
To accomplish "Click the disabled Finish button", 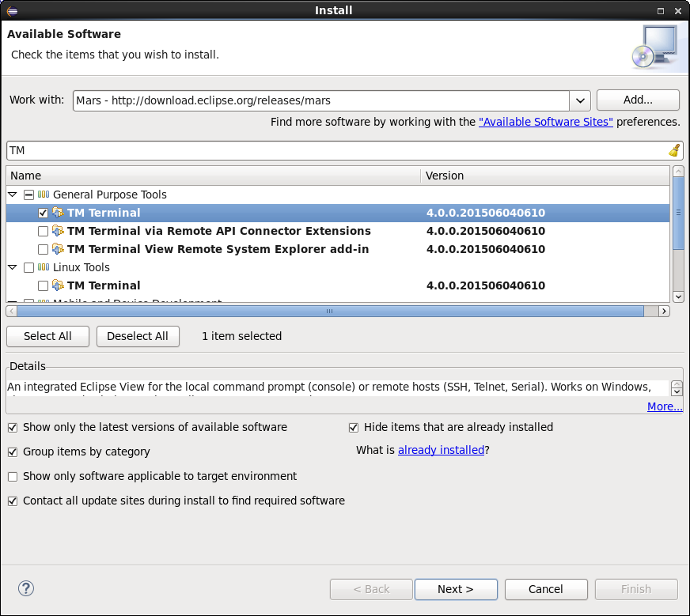I will (x=636, y=589).
